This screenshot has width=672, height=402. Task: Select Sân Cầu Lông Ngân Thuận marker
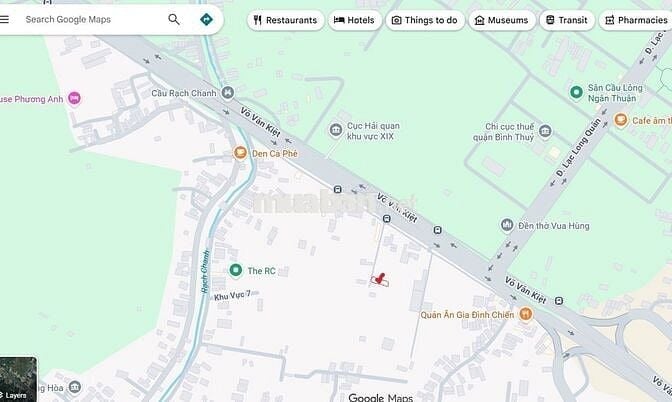pos(576,92)
